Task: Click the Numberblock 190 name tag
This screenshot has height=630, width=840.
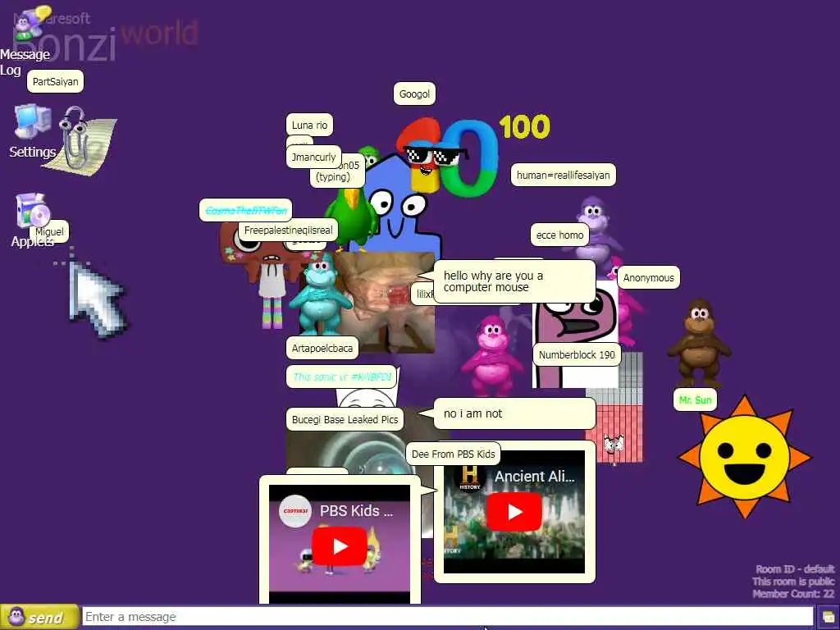Action: tap(577, 354)
